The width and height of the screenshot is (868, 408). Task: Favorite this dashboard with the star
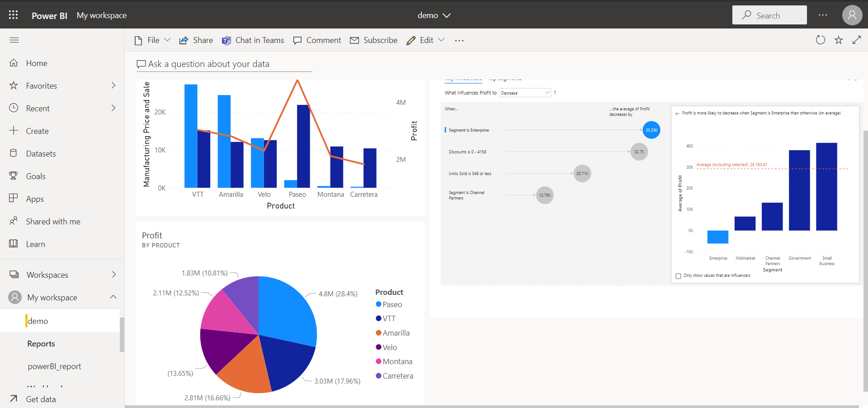coord(839,40)
